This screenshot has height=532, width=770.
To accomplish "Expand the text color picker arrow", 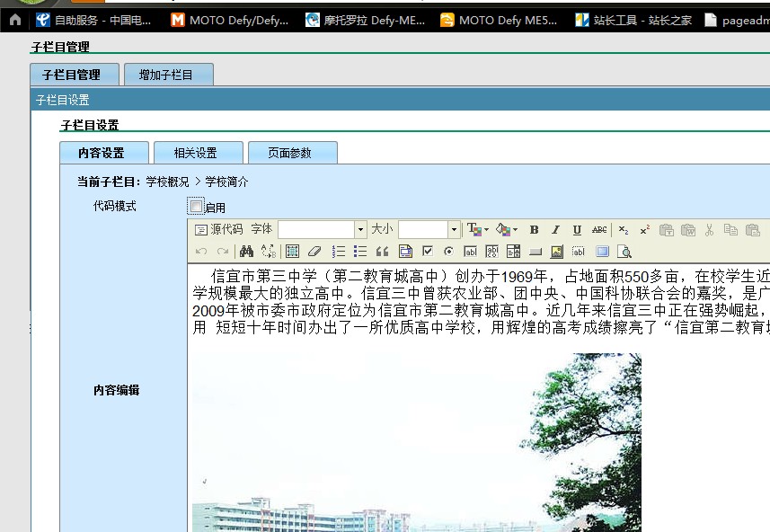I will coord(486,230).
